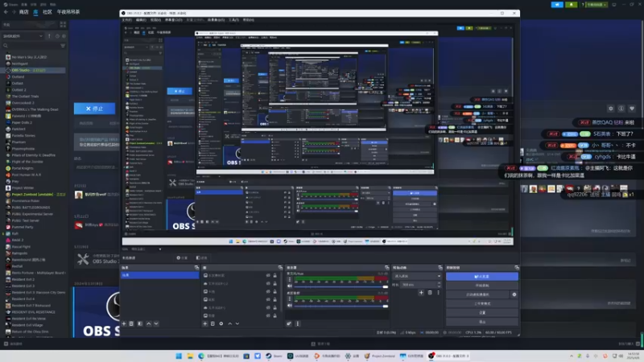Viewport: 644px width, 362px height.
Task: Go back with Steam's back arrow
Action: (x=6, y=12)
